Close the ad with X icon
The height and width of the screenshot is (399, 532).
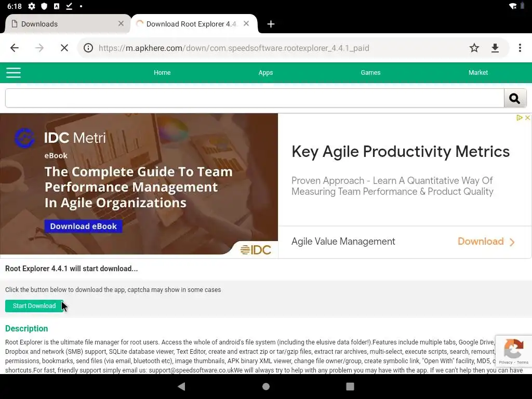527,118
